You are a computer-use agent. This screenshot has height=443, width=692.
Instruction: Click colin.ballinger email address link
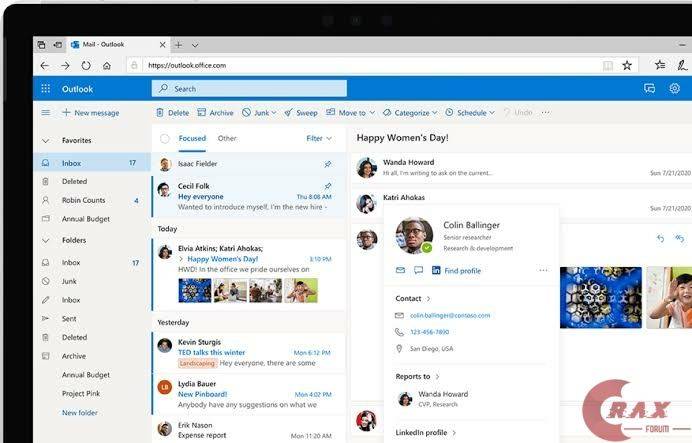click(450, 315)
